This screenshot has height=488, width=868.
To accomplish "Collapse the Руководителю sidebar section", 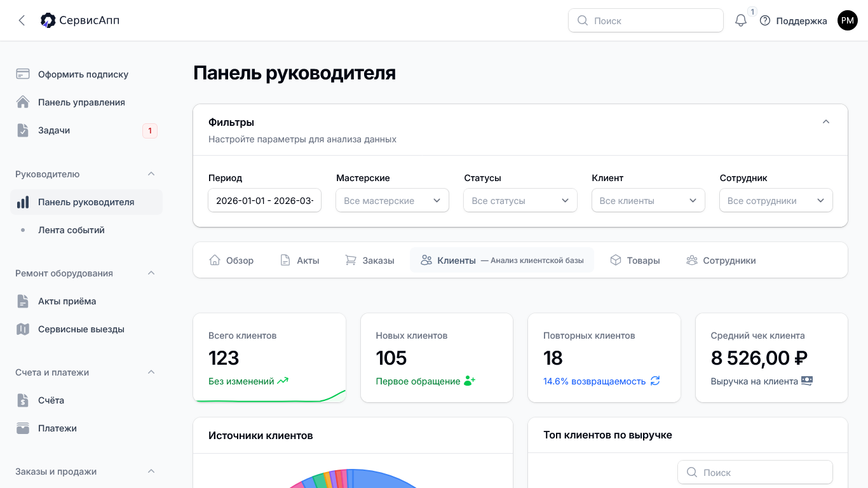I will [151, 173].
